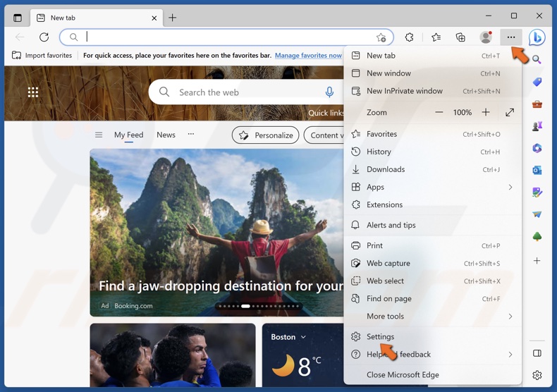Open the tab actions menu icon

(x=18, y=18)
